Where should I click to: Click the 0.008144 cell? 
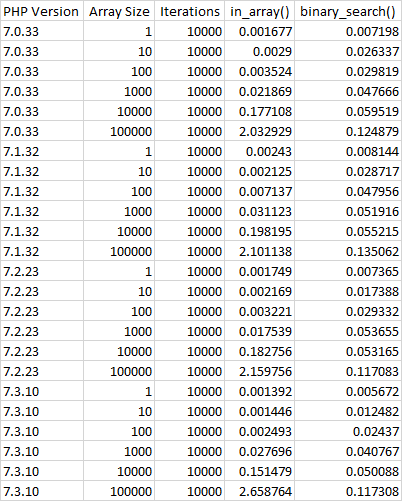pos(348,151)
